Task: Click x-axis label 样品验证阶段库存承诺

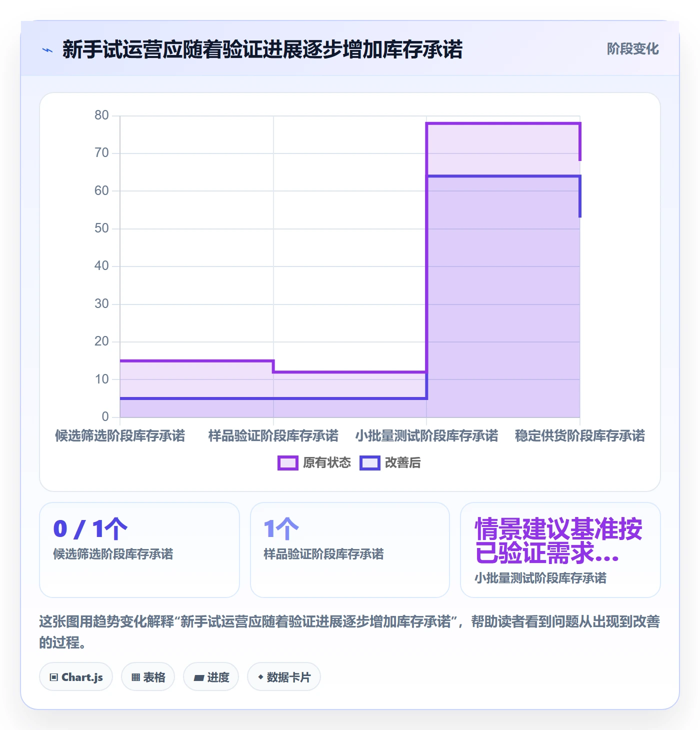Action: [273, 436]
